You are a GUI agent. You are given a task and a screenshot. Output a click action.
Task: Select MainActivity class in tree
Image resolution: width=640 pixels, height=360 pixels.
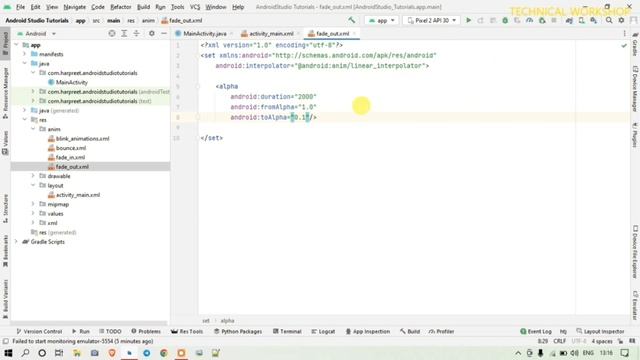point(71,82)
